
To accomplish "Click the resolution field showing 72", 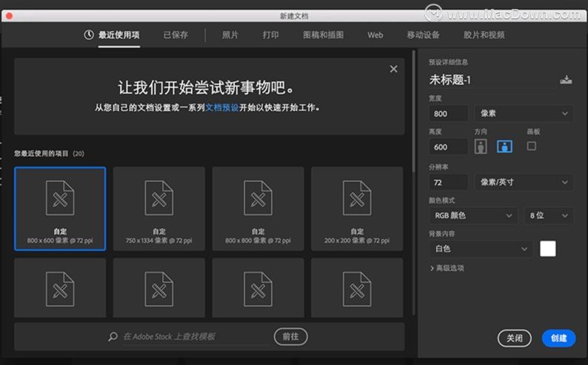I will tap(449, 182).
